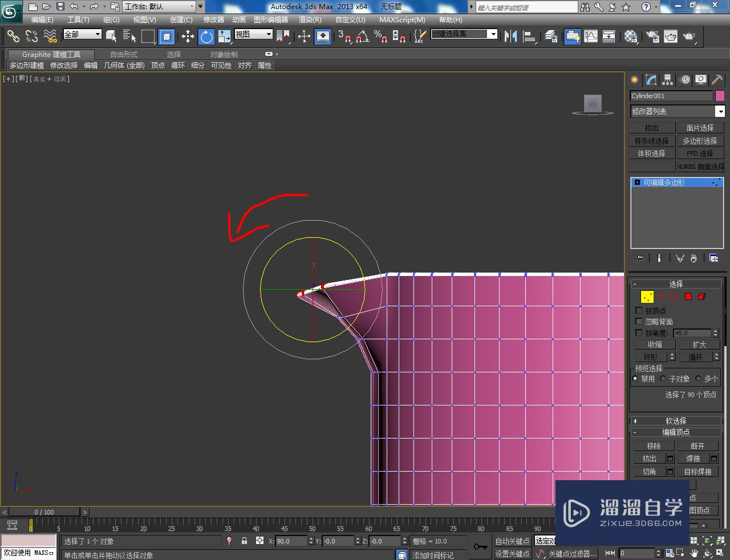Toggle 设置关键点 set key mode

[512, 554]
